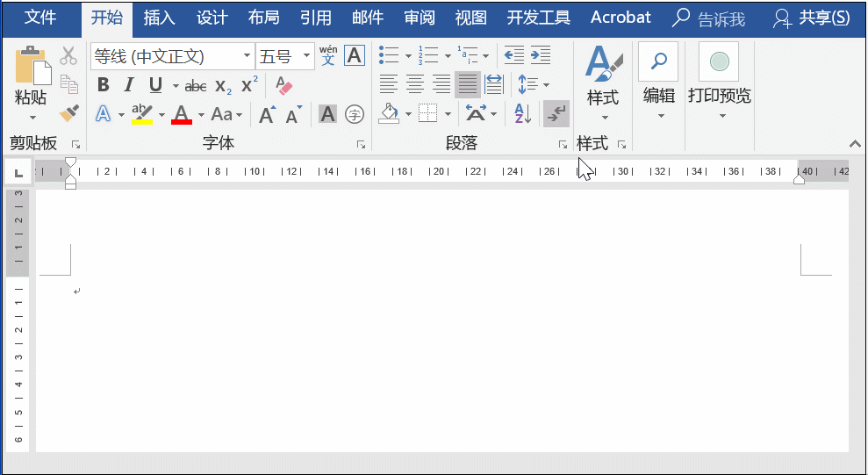Open the paste options dropdown arrow

32,118
